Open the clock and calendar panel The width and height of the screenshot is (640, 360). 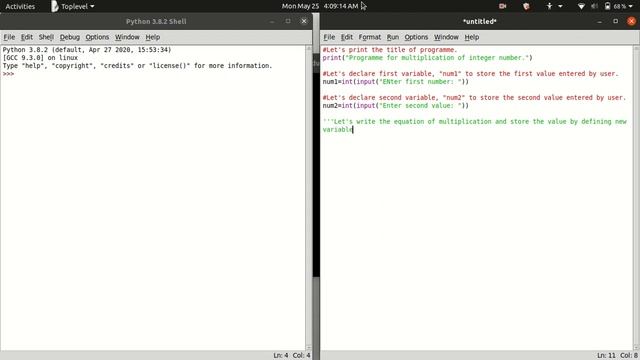click(320, 6)
